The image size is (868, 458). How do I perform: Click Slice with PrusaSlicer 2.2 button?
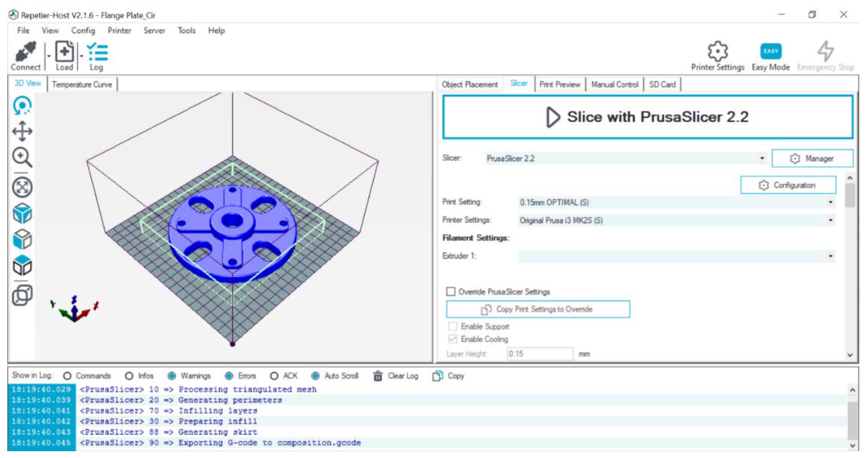(x=648, y=117)
